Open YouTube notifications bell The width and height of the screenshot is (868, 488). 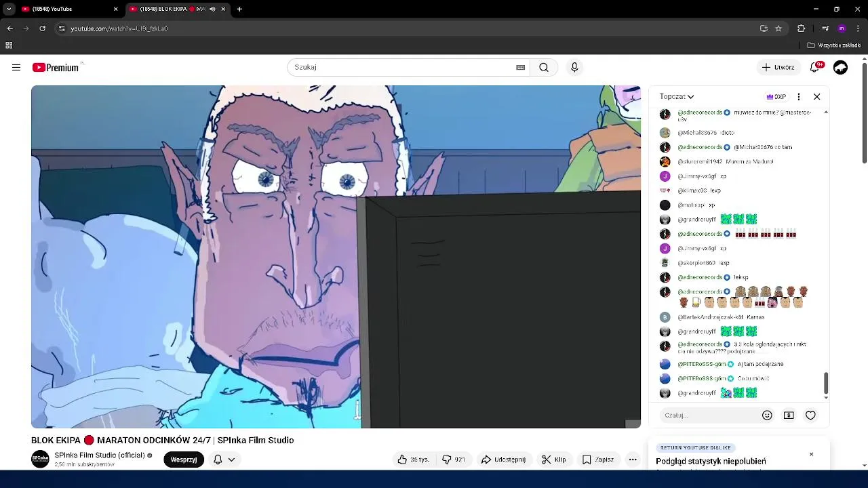pyautogui.click(x=816, y=67)
